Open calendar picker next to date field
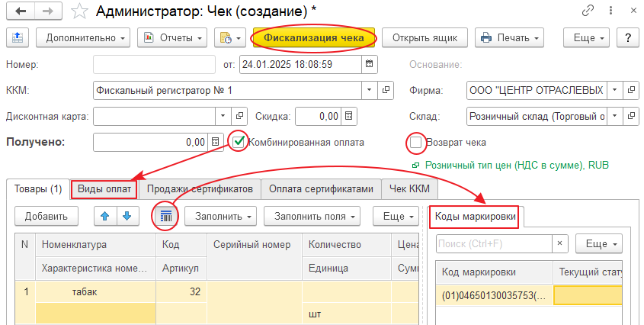This screenshot has width=644, height=325. point(370,64)
